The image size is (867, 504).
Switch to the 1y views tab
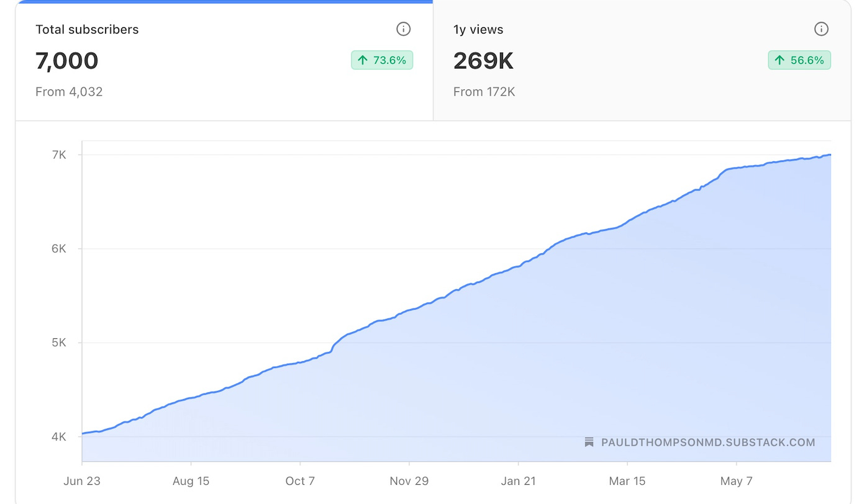[x=642, y=61]
